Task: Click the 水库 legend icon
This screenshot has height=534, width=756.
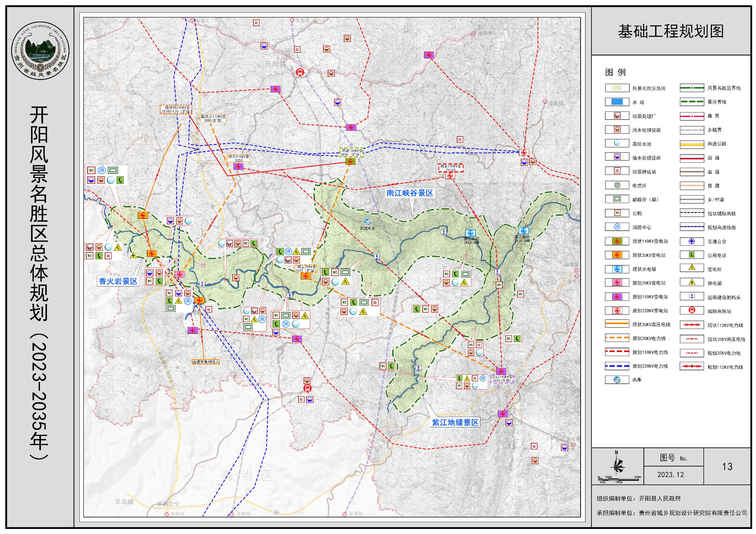Action: 617,380
